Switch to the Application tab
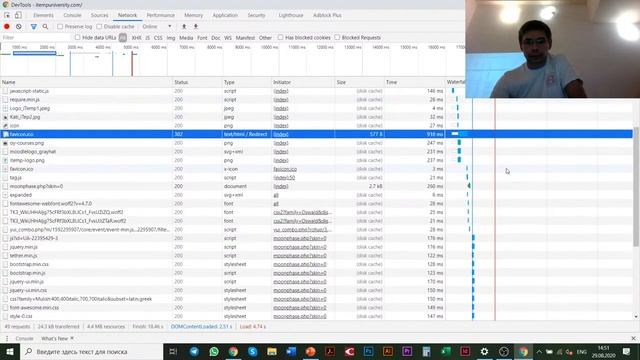This screenshot has width=640, height=360. pyautogui.click(x=225, y=15)
